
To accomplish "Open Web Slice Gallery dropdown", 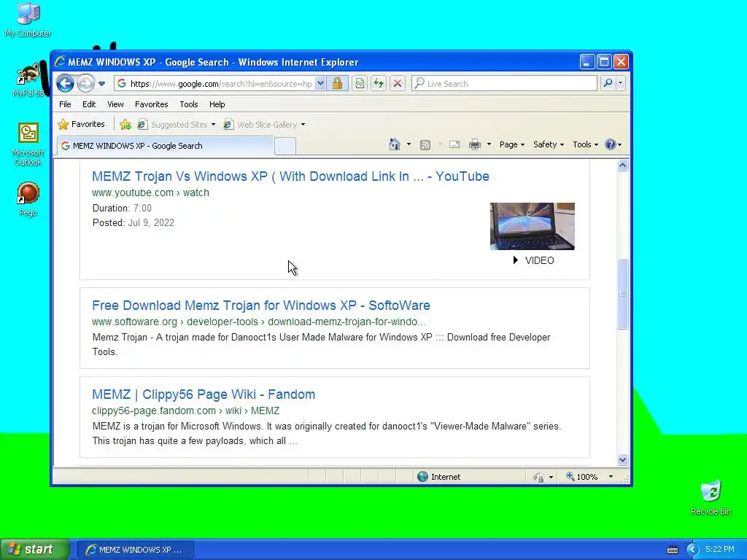I will pos(264,125).
